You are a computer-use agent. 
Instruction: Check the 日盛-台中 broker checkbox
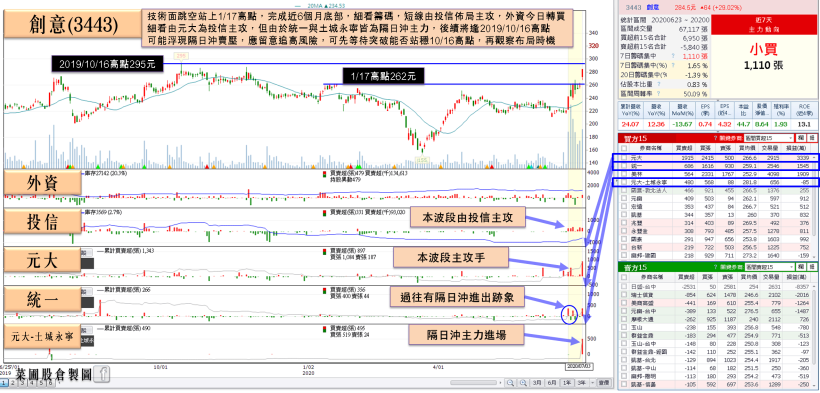click(624, 287)
